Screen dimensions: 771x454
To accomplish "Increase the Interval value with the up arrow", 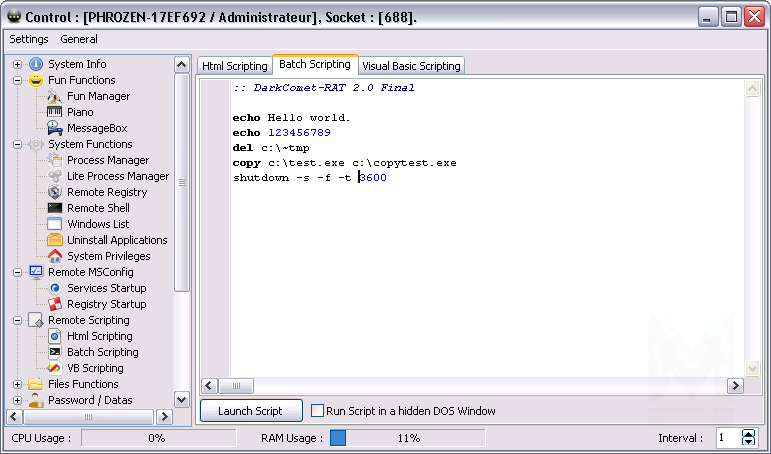I will point(749,434).
